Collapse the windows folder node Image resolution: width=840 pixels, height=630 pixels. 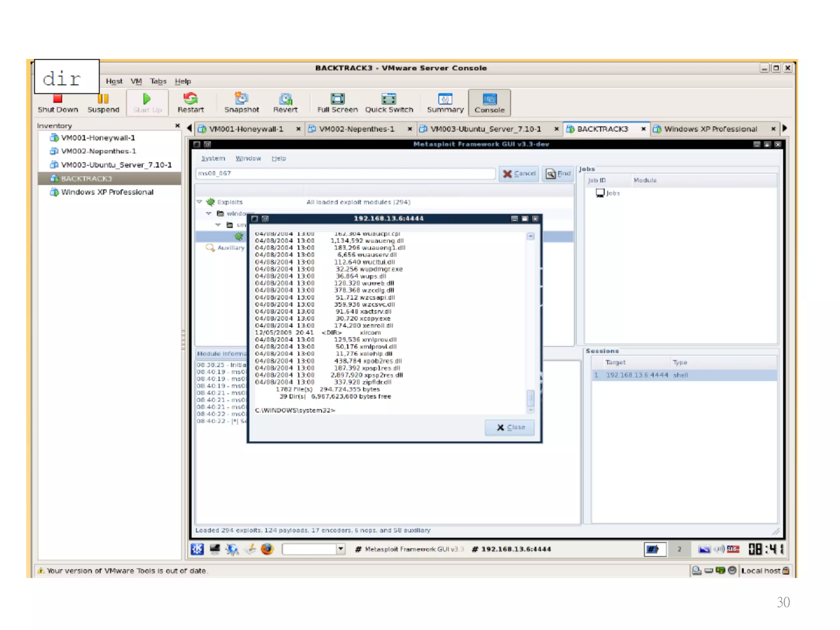click(209, 213)
